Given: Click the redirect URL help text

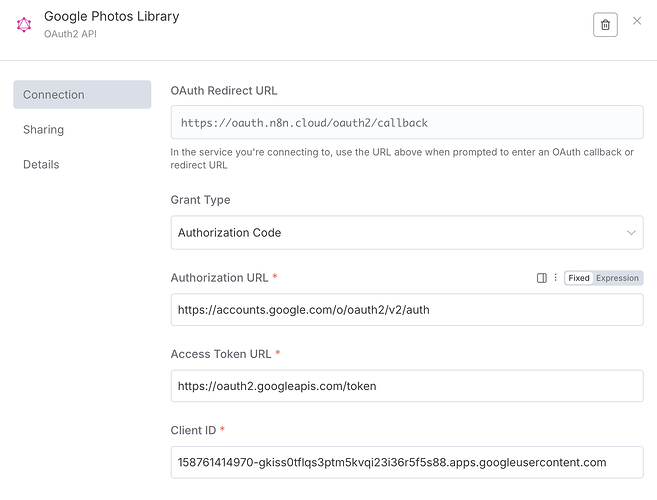Looking at the screenshot, I should 402,158.
